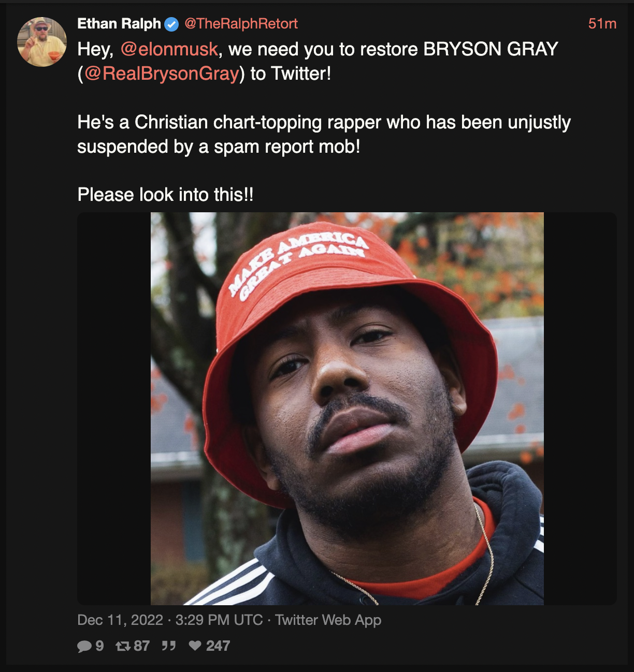
Task: Click the reply speech bubble icon
Action: [84, 646]
